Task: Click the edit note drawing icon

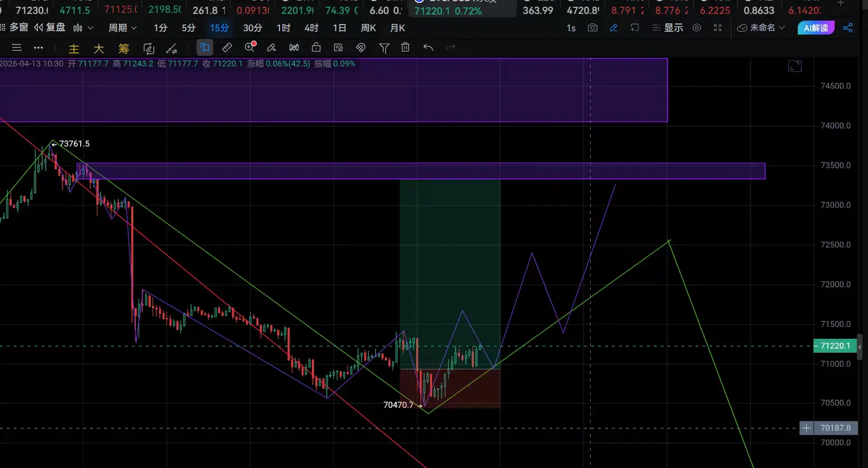Action: point(339,48)
